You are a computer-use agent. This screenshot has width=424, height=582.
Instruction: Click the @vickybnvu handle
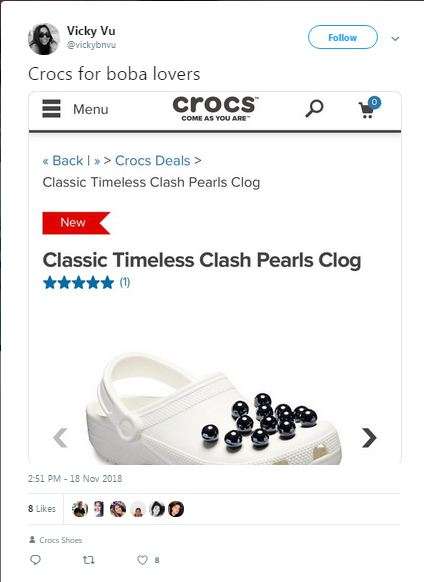pyautogui.click(x=91, y=45)
